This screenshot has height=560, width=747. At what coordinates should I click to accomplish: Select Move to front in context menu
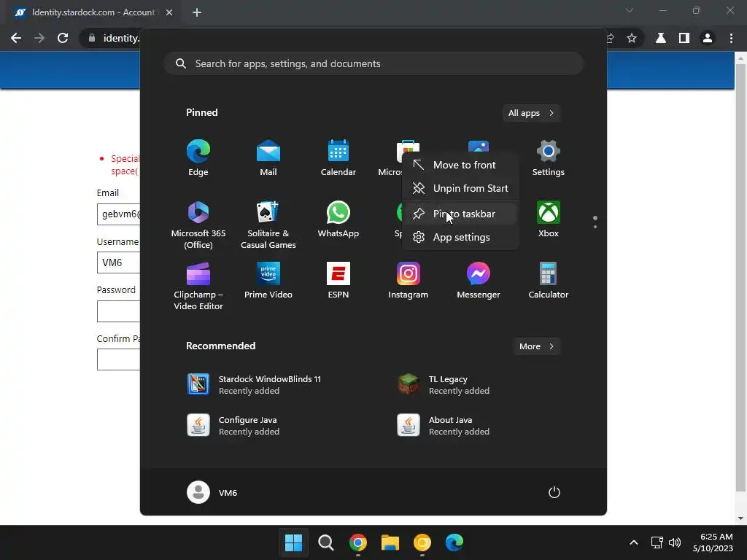tap(460, 165)
